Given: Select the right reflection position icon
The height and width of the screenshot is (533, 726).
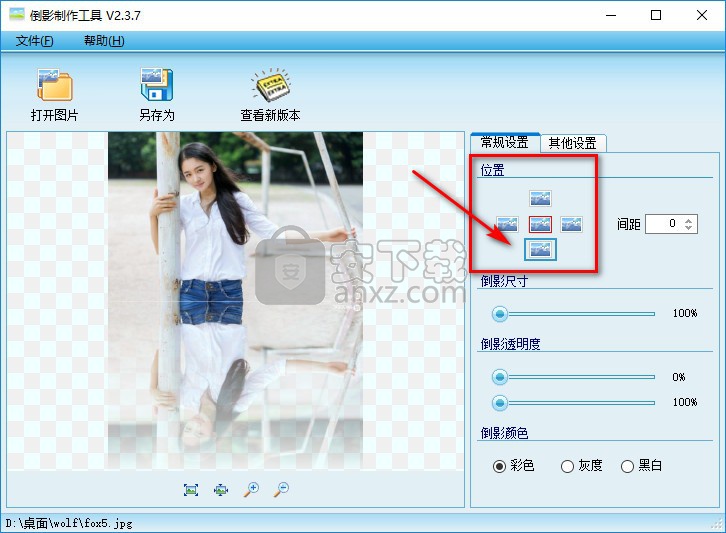Looking at the screenshot, I should [x=571, y=224].
